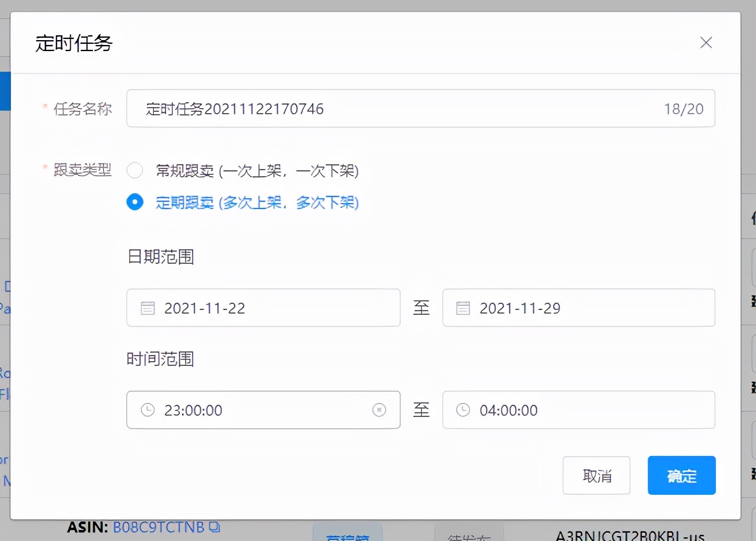Click the 时间范围 heading text
Screen dimensions: 756x541
click(160, 359)
